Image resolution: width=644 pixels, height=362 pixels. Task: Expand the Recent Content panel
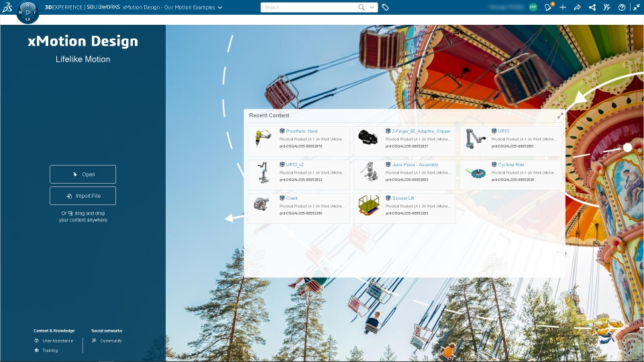(559, 116)
